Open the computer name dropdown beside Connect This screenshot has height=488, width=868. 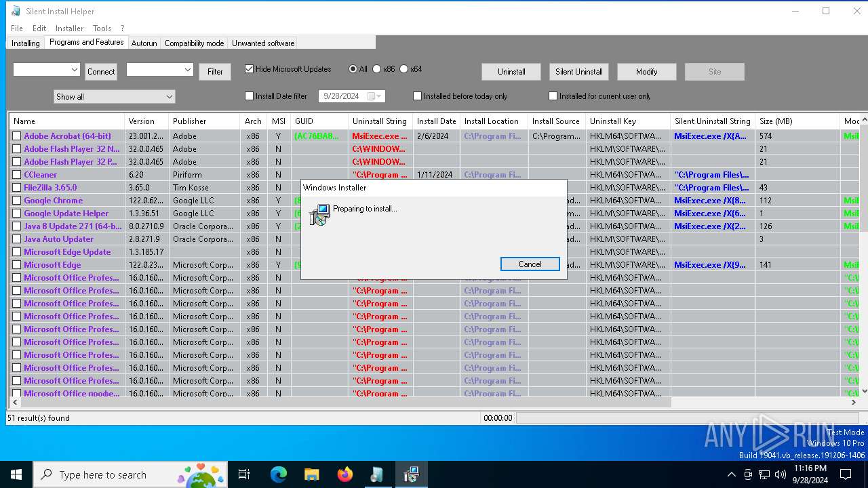pos(75,70)
